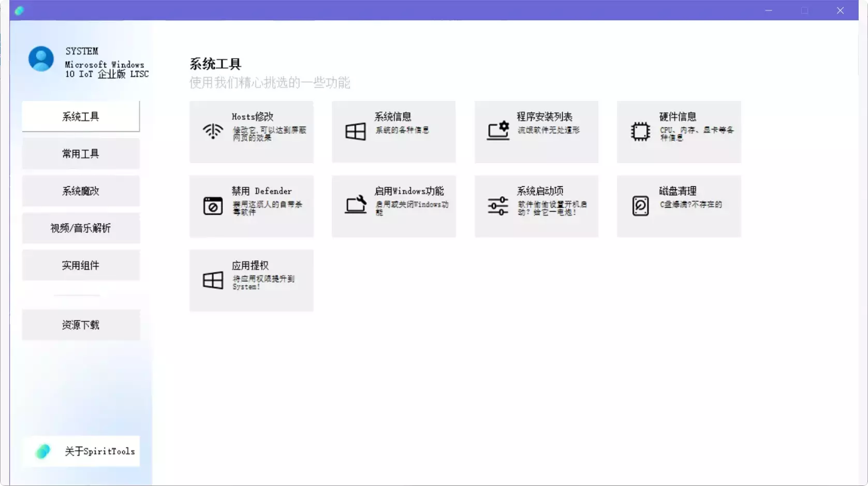Click the SpiritTools logo near 关于SpiritTools
Viewport: 868px width, 486px height.
43,451
